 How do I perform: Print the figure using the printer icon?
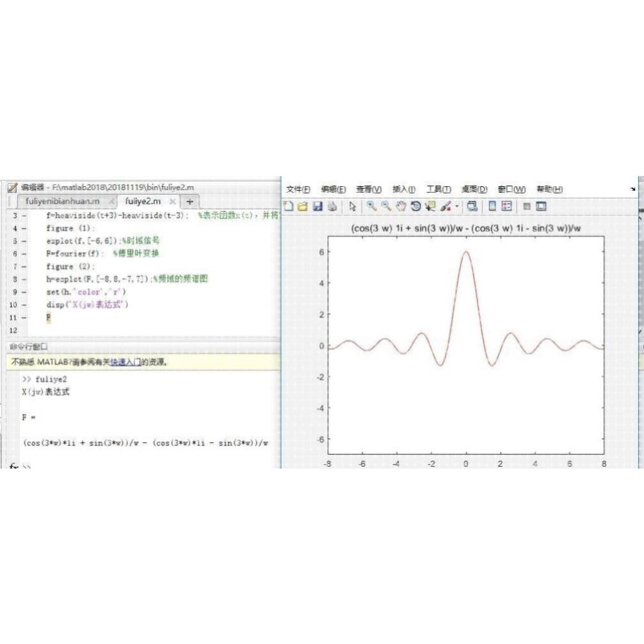pyautogui.click(x=332, y=206)
